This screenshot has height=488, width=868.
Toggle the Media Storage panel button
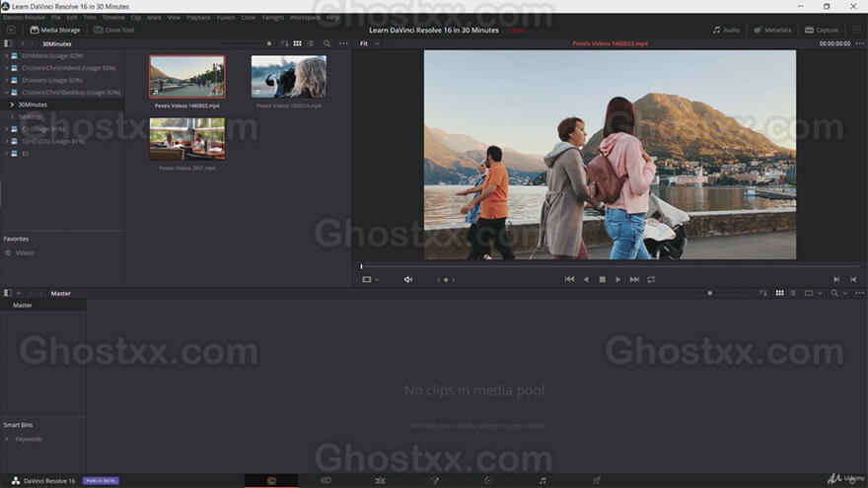click(x=55, y=30)
